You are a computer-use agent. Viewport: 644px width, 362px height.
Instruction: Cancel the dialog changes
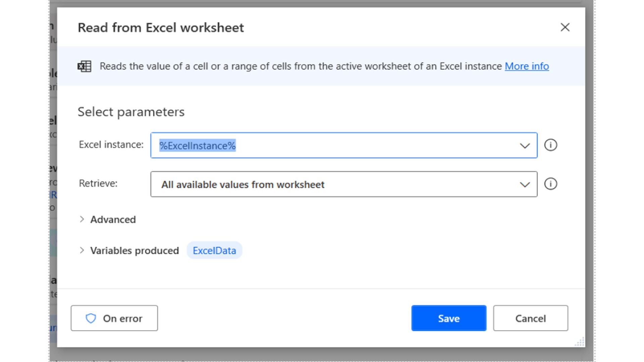(530, 318)
